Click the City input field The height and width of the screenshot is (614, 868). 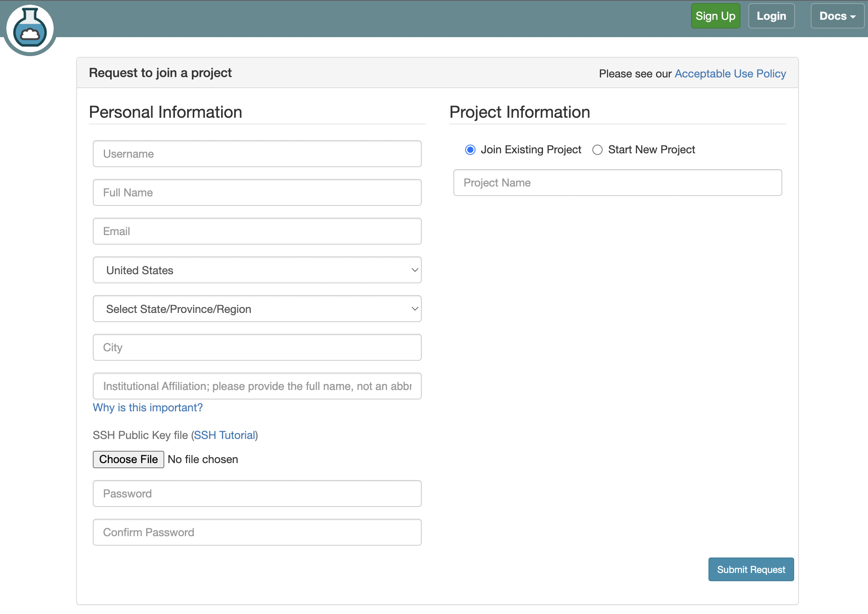click(x=257, y=347)
